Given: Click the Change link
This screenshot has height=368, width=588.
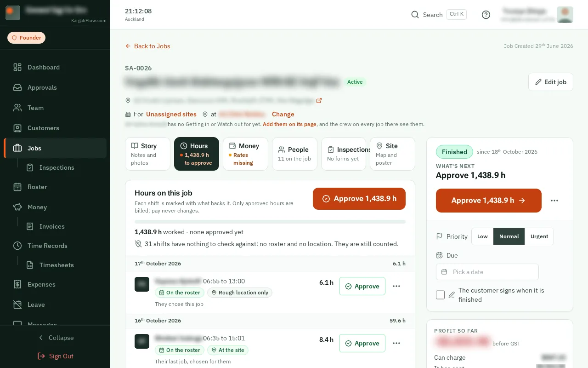Looking at the screenshot, I should [x=283, y=114].
